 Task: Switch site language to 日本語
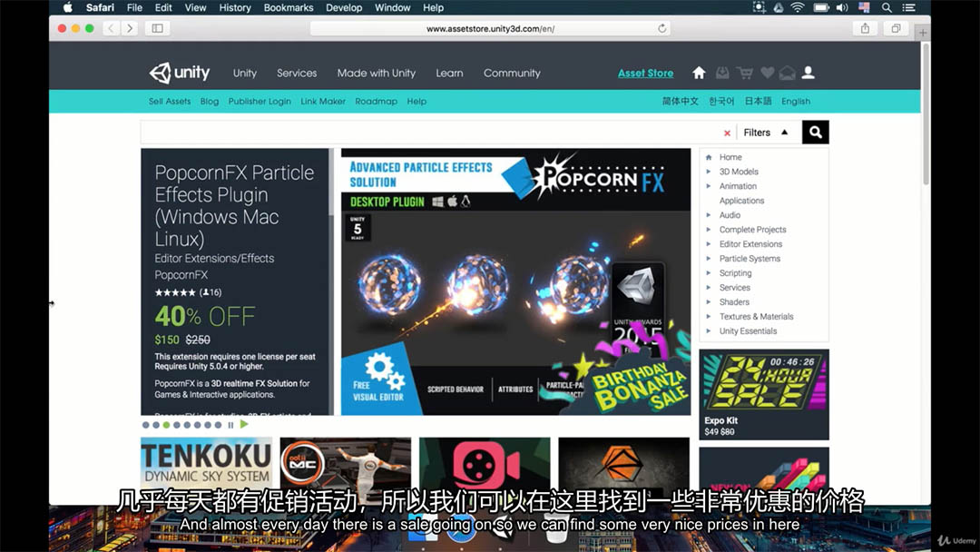(758, 102)
